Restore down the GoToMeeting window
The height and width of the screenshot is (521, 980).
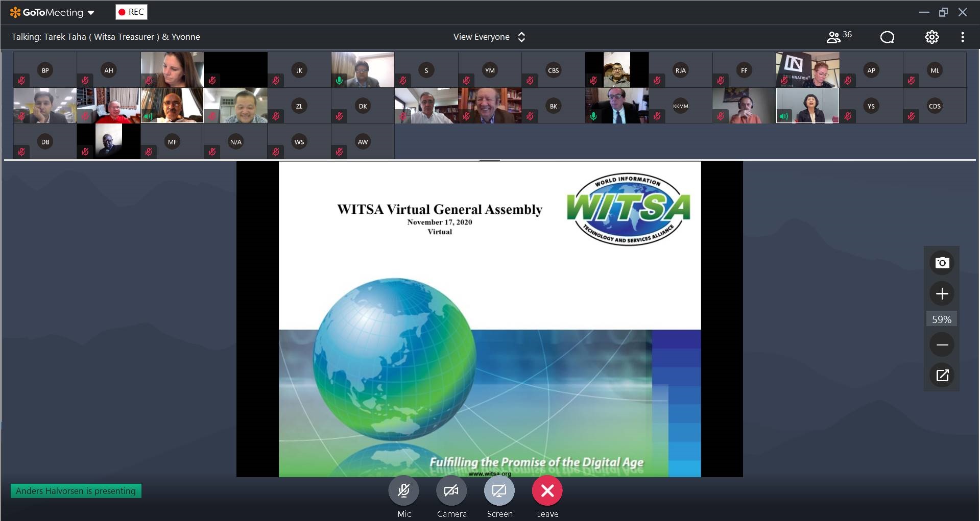point(943,12)
